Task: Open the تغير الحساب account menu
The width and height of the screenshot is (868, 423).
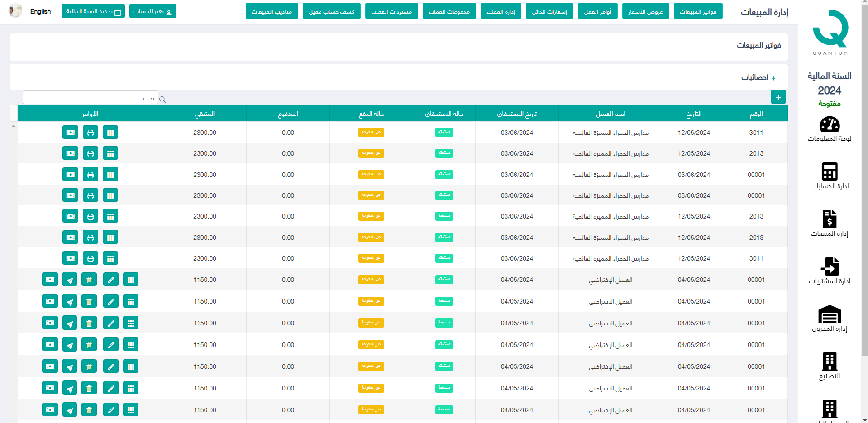Action: coord(153,11)
